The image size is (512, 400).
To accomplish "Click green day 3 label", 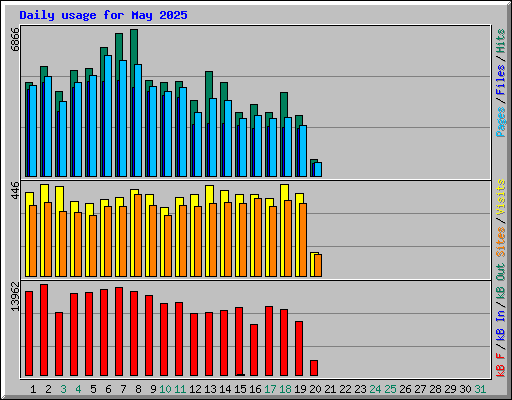I will [63, 389].
